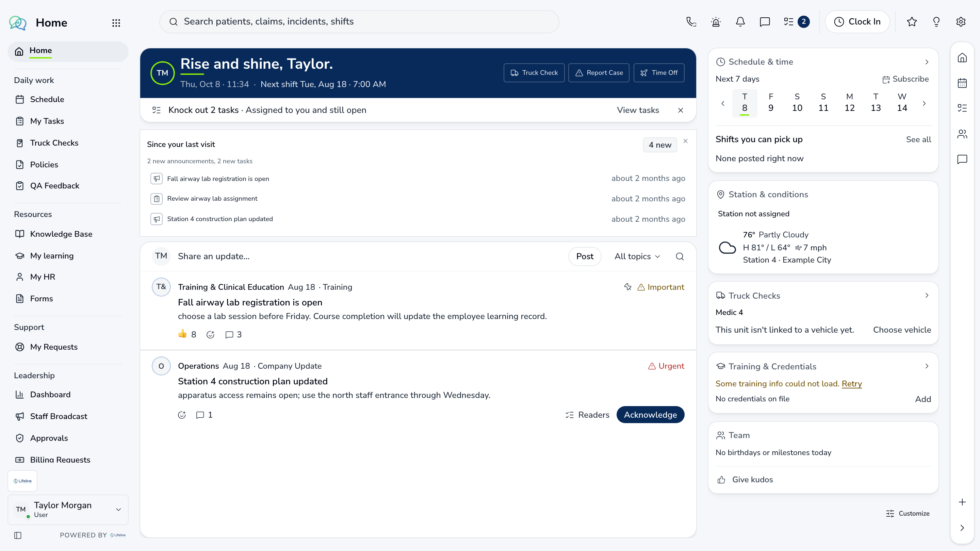
Task: Search the feed with magnifier icon
Action: pos(680,256)
